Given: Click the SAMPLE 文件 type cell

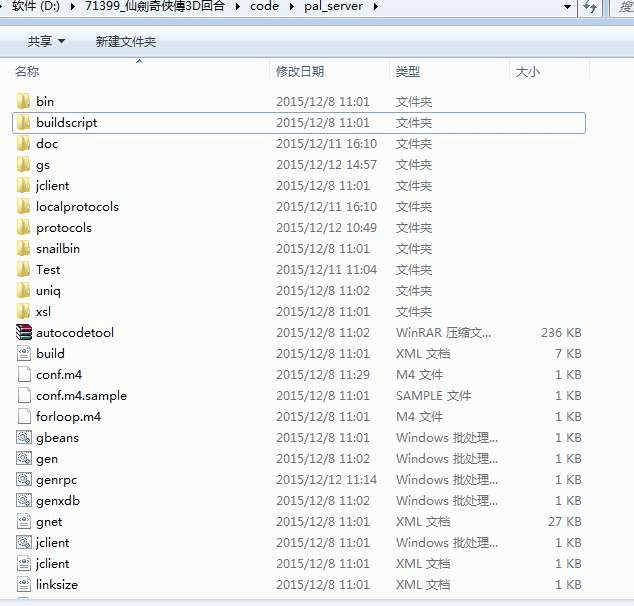Looking at the screenshot, I should [433, 395].
